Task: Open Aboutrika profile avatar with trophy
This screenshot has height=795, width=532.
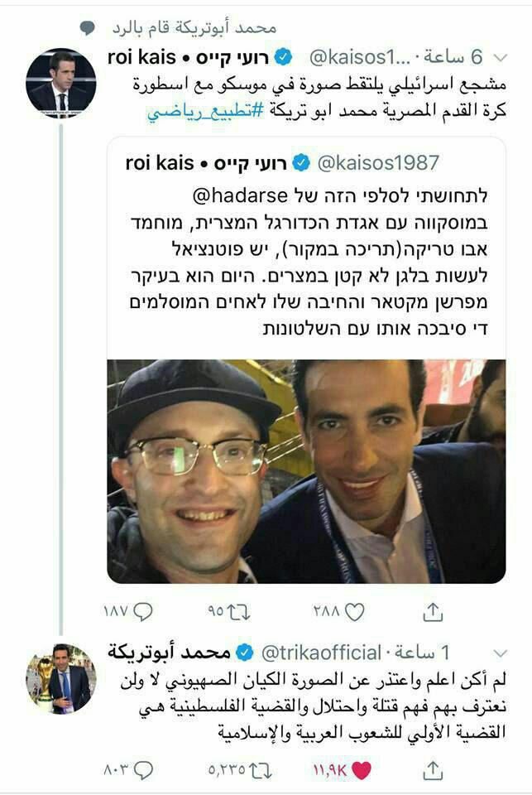Action: coord(60,679)
